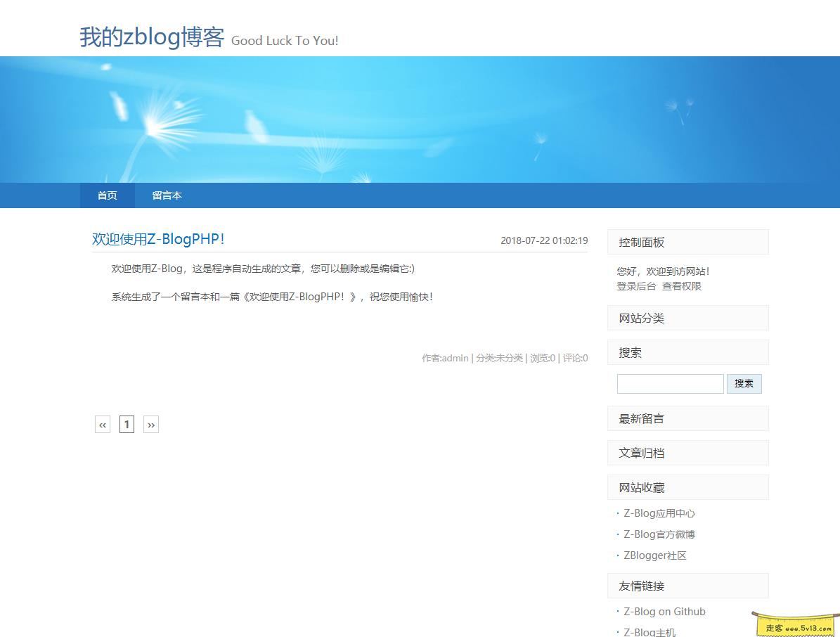Click the 搜索 button to search
Screen dimensions: 840x637
click(744, 383)
